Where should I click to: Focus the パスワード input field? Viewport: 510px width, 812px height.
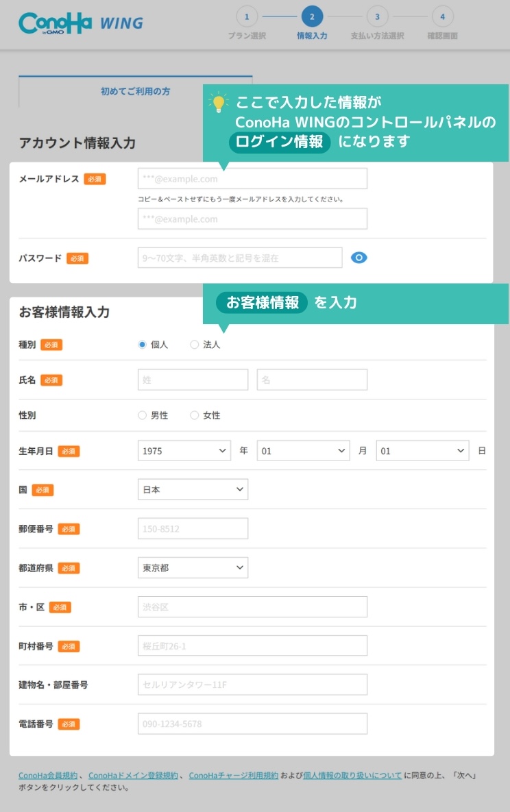click(240, 258)
